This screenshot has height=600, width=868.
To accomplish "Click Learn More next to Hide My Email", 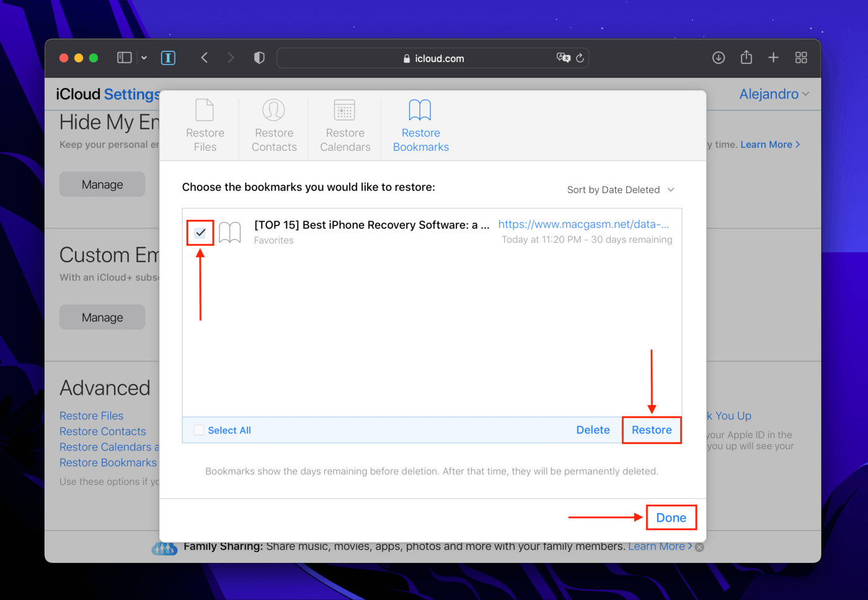I will click(770, 144).
